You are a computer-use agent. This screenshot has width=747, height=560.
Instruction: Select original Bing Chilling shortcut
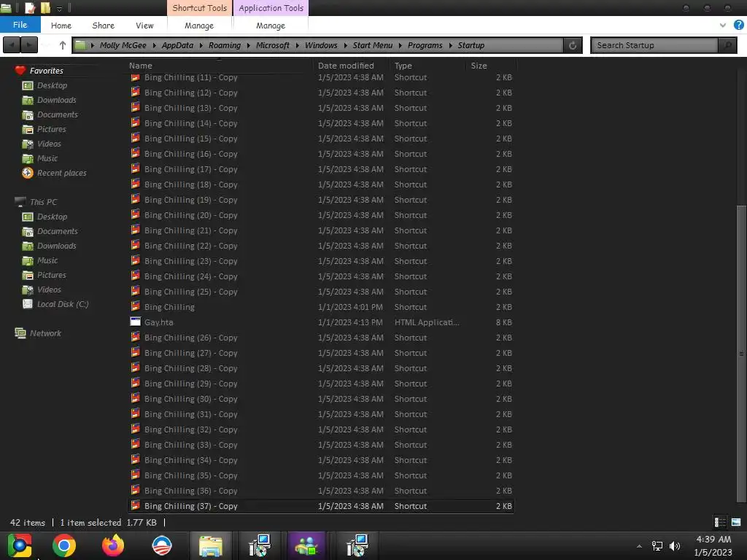coord(321,307)
